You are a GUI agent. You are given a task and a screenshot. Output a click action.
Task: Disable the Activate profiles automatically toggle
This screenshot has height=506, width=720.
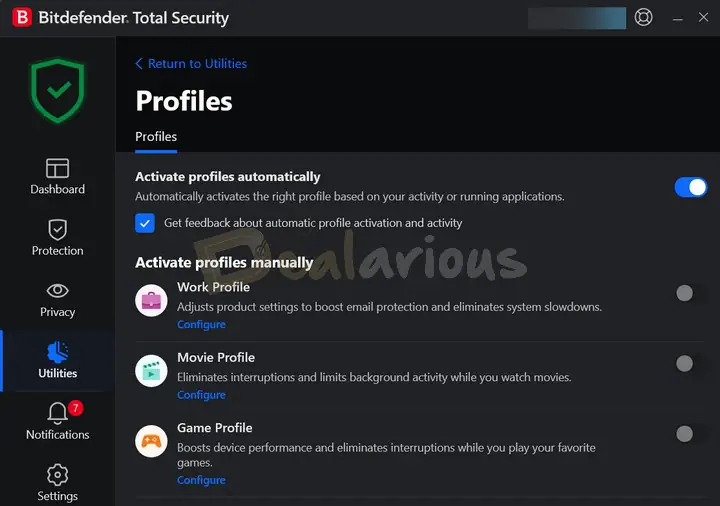(690, 187)
